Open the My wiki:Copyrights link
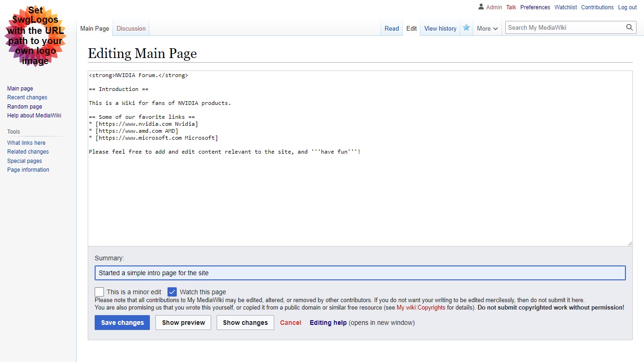 pos(421,307)
